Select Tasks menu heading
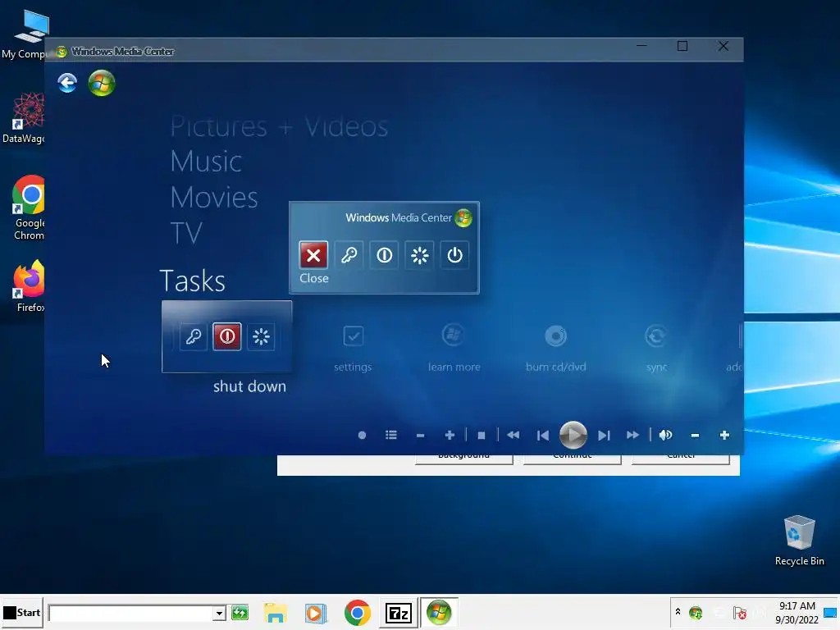 [x=192, y=281]
